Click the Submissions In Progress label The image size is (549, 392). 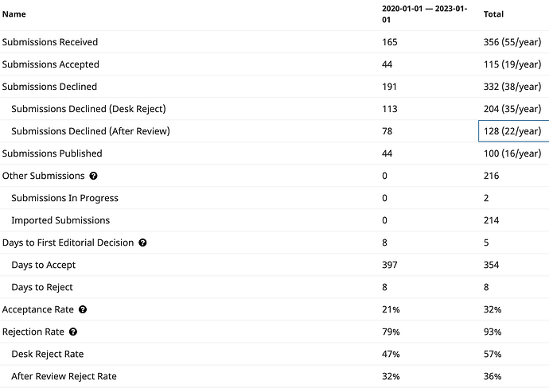[x=64, y=198]
